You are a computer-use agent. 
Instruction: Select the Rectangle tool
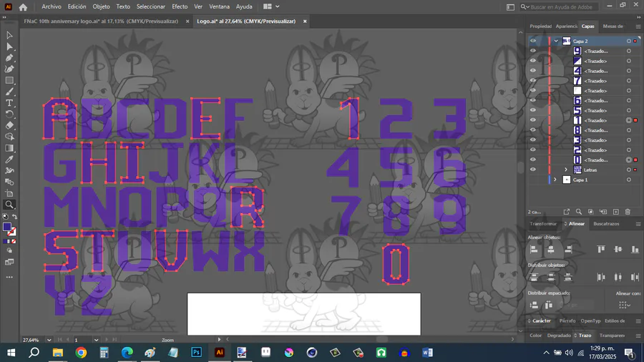[9, 80]
